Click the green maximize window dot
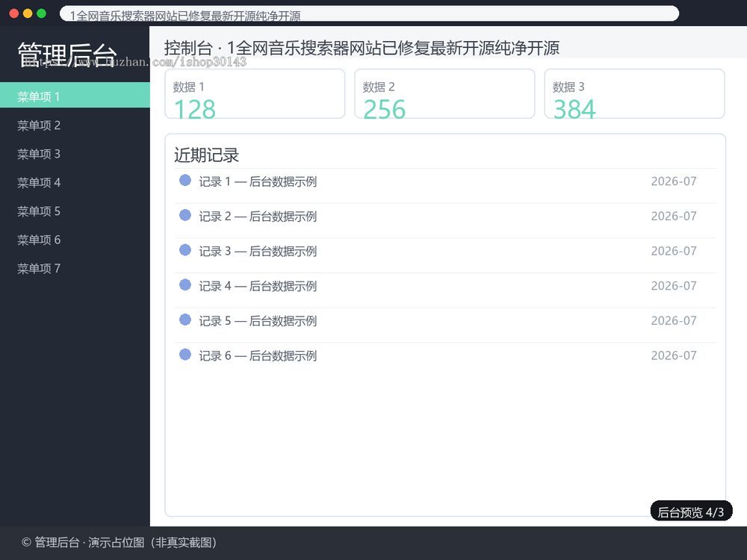This screenshot has height=560, width=747. [x=41, y=13]
